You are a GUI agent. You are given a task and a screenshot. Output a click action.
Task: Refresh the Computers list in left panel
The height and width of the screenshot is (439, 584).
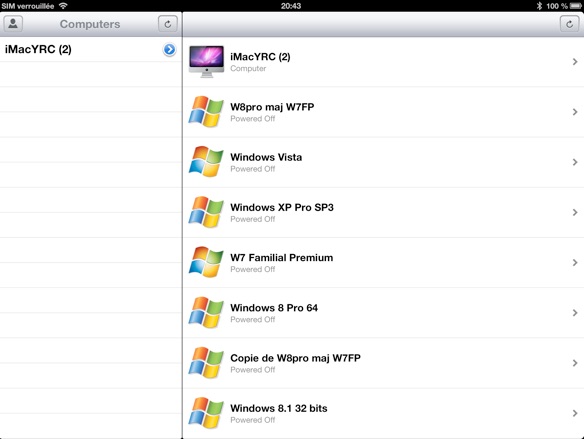click(x=168, y=24)
